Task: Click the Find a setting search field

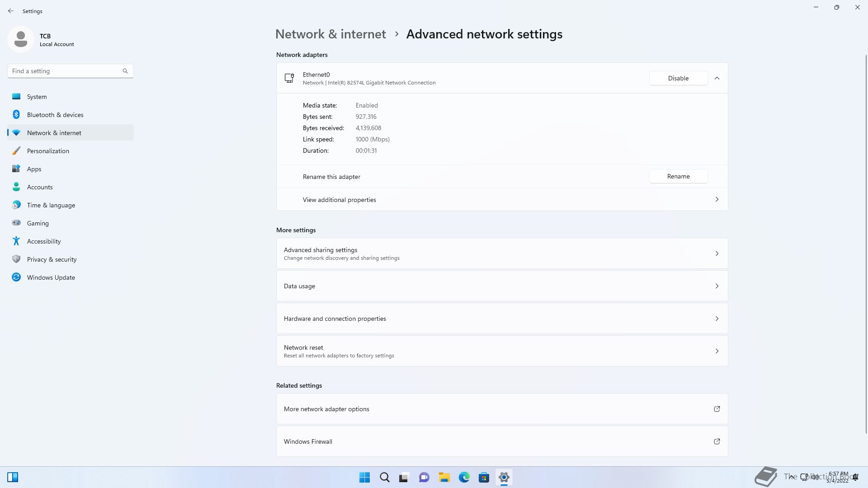Action: click(x=66, y=71)
